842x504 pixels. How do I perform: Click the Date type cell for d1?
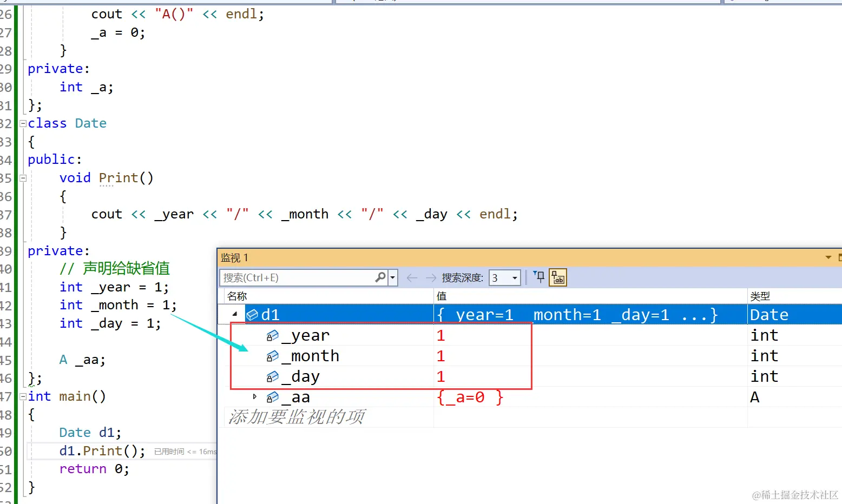(x=769, y=315)
